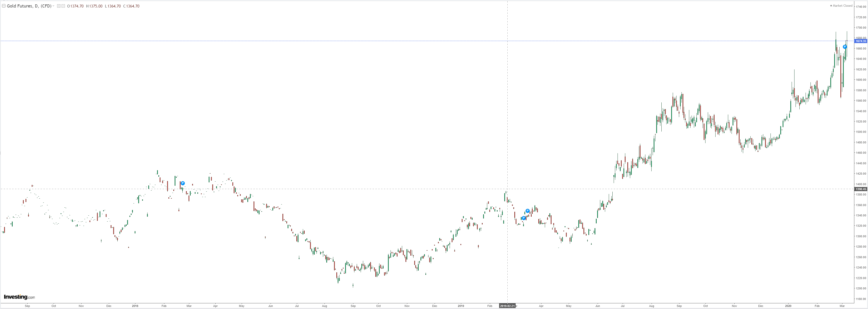Image resolution: width=868 pixels, height=309 pixels.
Task: Open the Gold Futures symbol dropdown arrow
Action: click(x=54, y=6)
